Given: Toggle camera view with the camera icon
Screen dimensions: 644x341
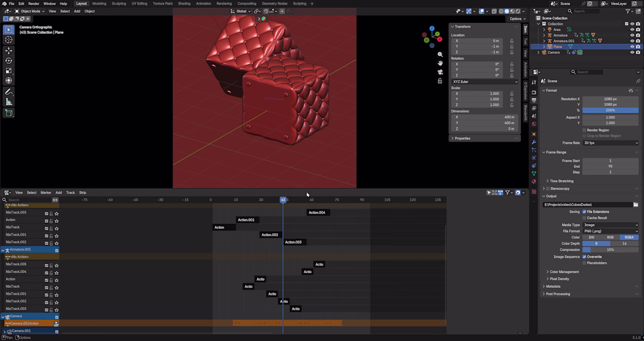Looking at the screenshot, I should [x=440, y=72].
